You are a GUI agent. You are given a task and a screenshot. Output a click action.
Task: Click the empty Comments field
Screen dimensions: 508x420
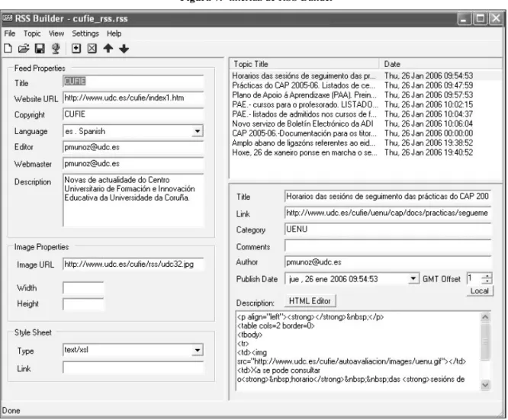pos(387,245)
